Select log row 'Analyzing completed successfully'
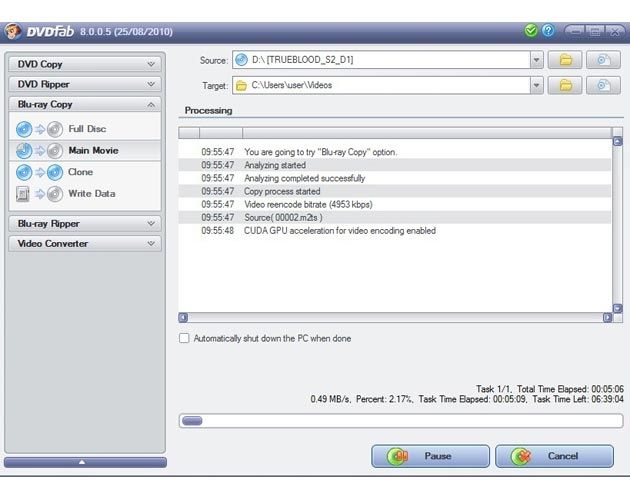630x500 pixels. point(395,178)
